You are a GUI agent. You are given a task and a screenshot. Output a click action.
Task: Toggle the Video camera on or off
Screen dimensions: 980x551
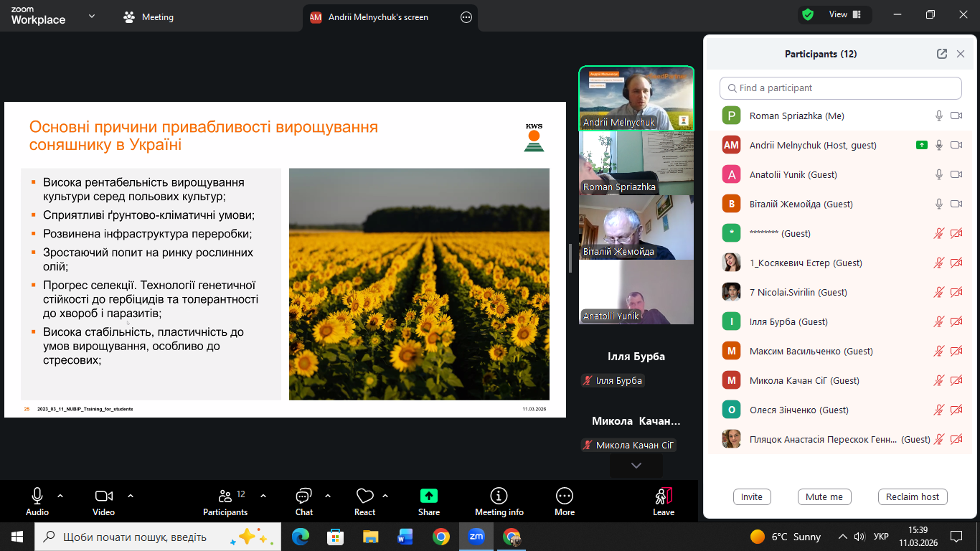[x=103, y=496]
